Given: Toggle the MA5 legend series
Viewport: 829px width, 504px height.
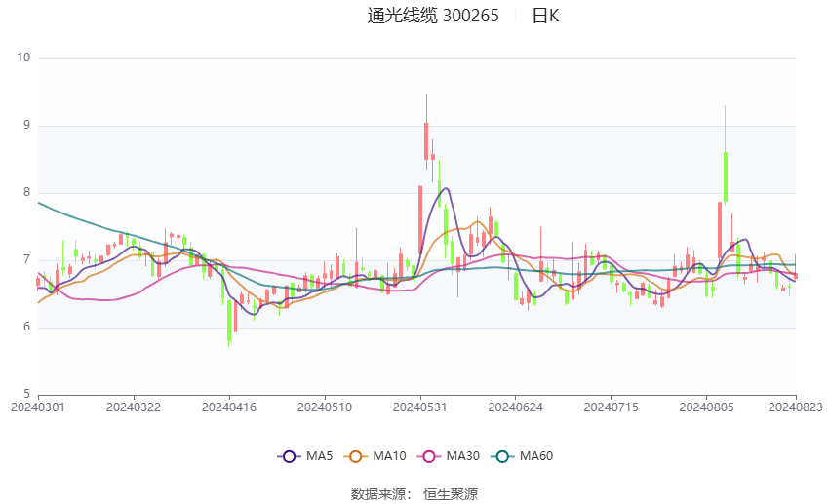Looking at the screenshot, I should coord(305,456).
